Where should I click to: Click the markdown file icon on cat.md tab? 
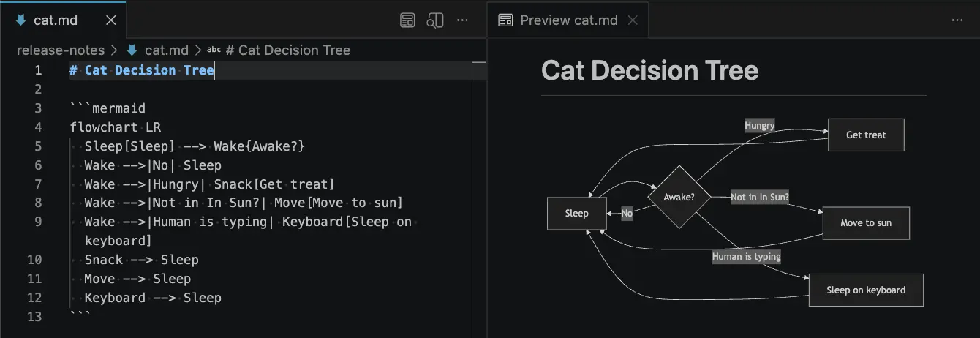pyautogui.click(x=20, y=20)
